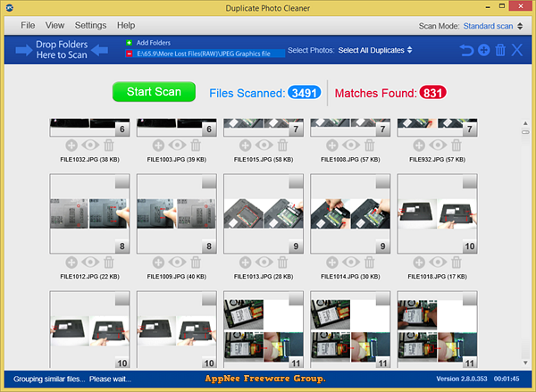The image size is (536, 392).
Task: Click the plus icon under FILE932.JPG
Action: 419,146
